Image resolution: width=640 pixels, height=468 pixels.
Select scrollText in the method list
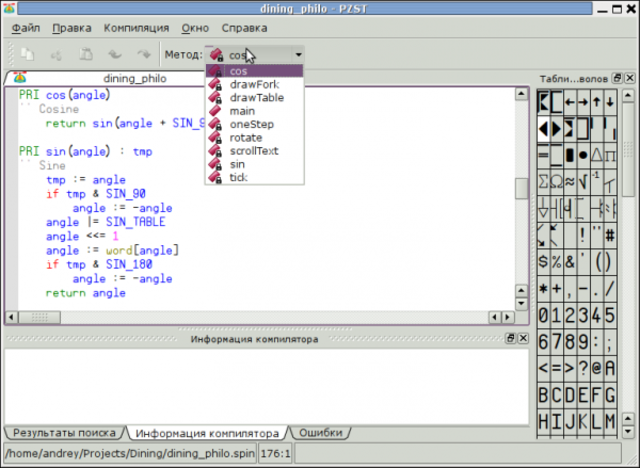point(255,151)
